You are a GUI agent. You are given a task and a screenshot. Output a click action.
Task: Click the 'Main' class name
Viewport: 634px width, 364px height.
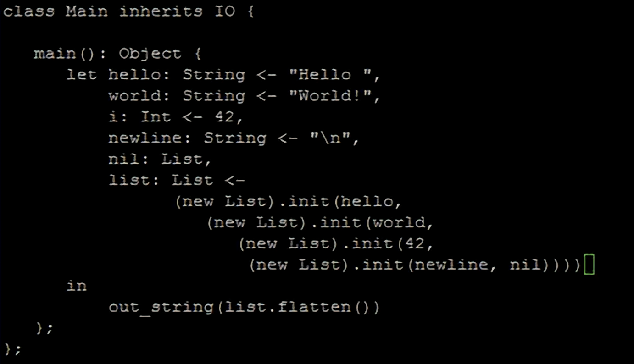click(x=86, y=11)
